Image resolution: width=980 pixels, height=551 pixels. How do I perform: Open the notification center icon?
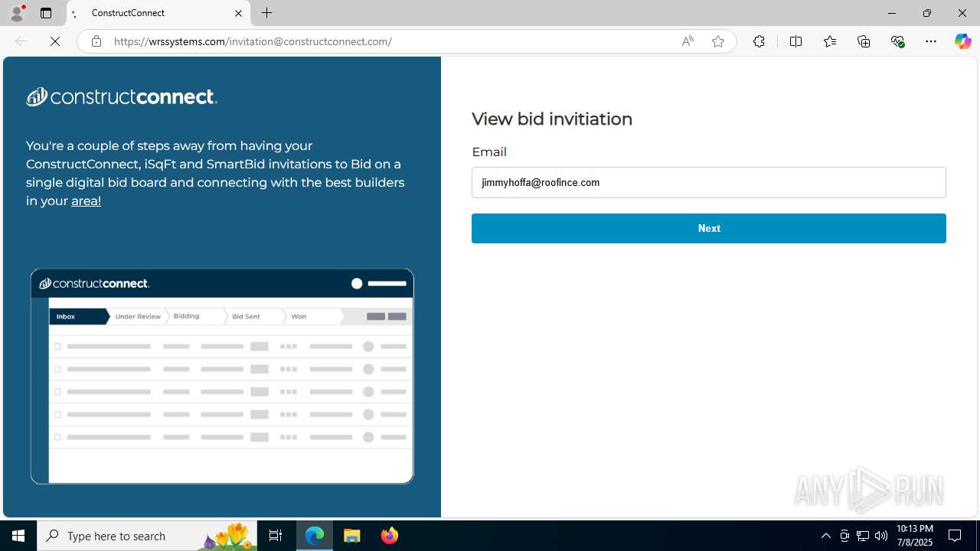955,536
